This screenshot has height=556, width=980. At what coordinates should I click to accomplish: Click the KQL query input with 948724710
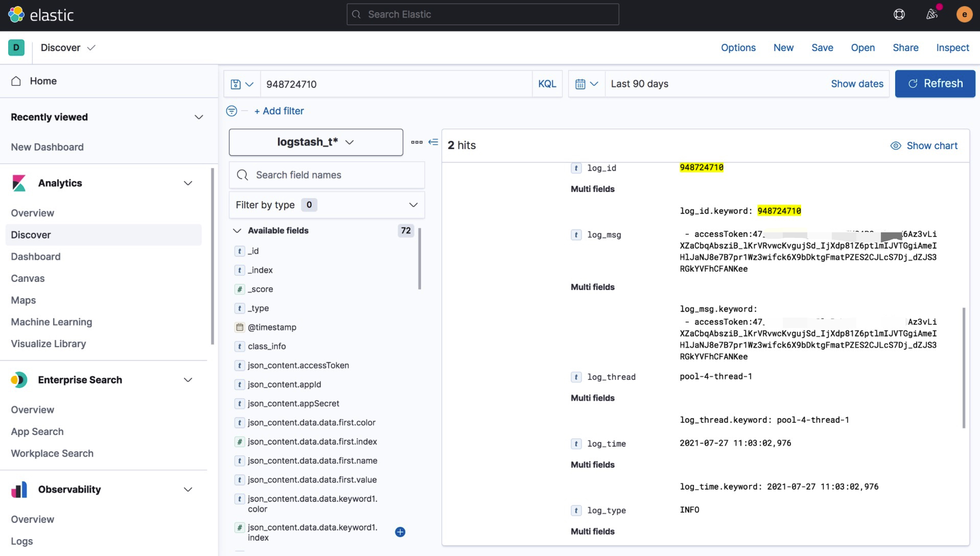pos(396,84)
